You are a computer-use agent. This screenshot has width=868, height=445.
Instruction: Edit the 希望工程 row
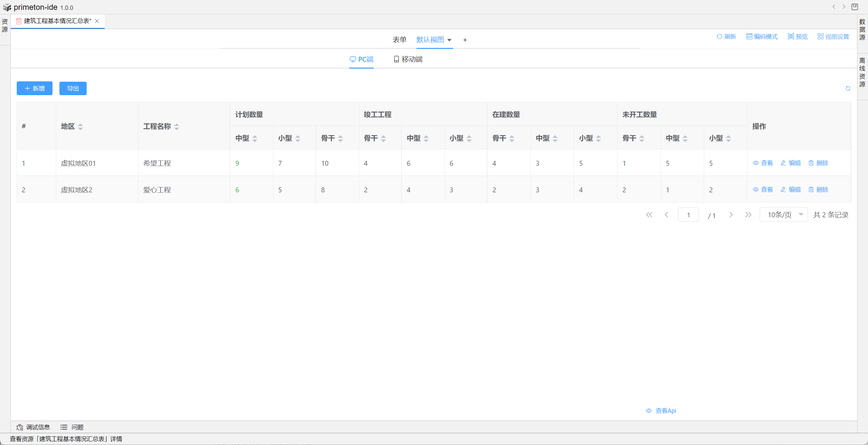791,163
